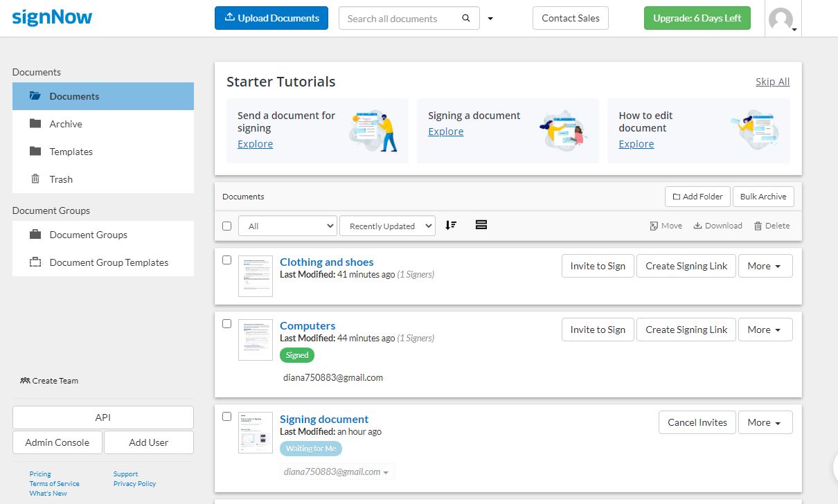Click Invite to Sign for Computers

pyautogui.click(x=598, y=330)
